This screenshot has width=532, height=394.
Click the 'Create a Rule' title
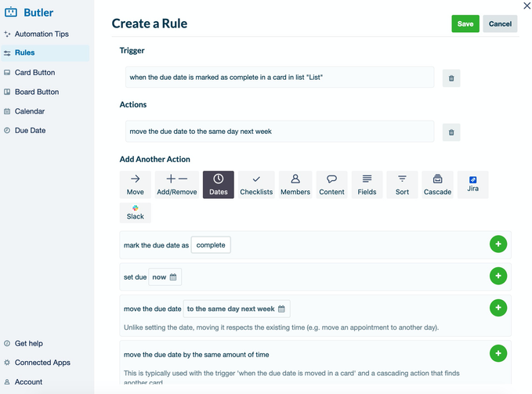[150, 23]
